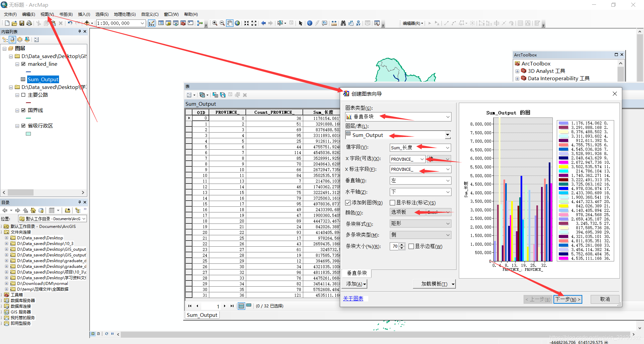Open the map scale 1:30,000,000 dropdown
Screen dimensions: 644x344
click(x=142, y=23)
